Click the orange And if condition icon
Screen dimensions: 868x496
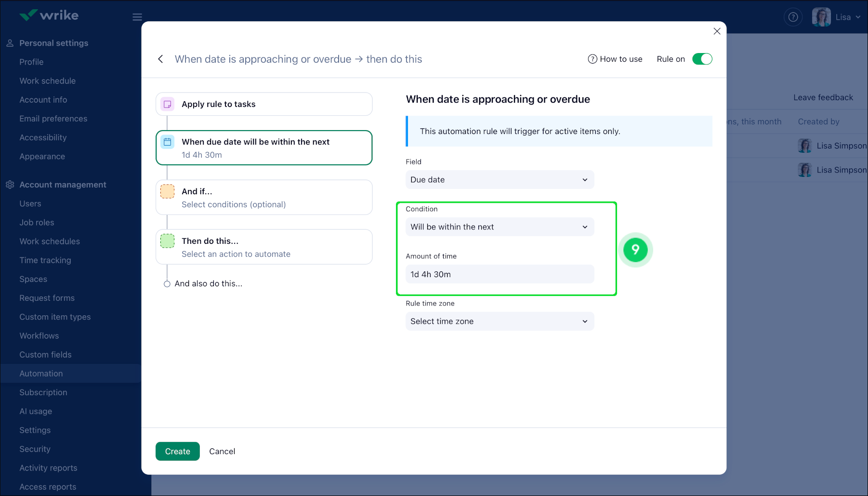pyautogui.click(x=168, y=191)
